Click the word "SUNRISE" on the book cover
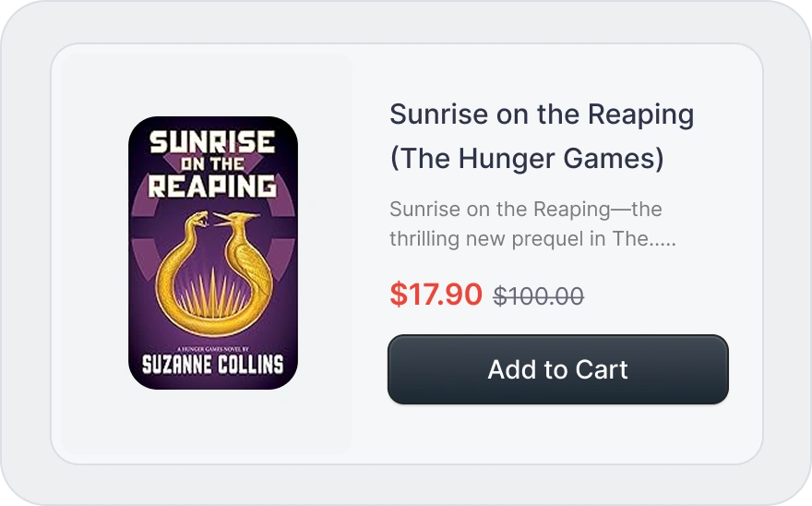The width and height of the screenshot is (812, 506). [212, 141]
